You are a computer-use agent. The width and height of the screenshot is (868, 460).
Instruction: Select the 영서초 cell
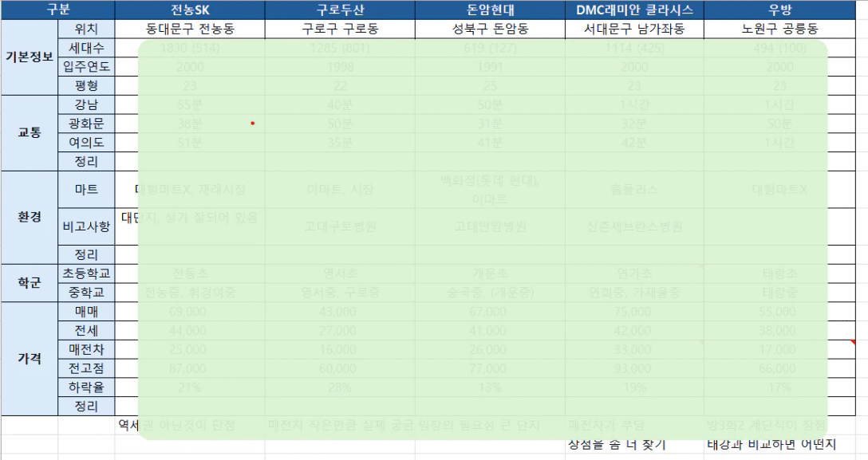tap(340, 273)
